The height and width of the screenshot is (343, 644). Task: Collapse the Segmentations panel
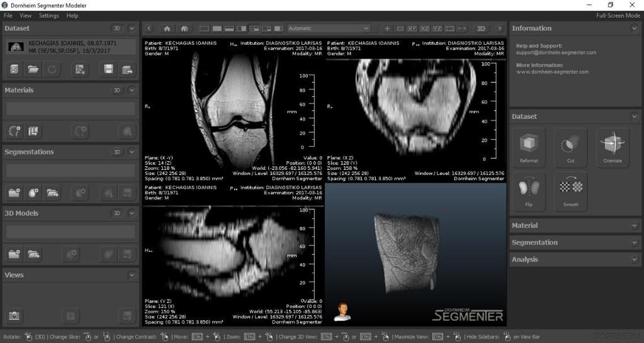click(x=132, y=152)
